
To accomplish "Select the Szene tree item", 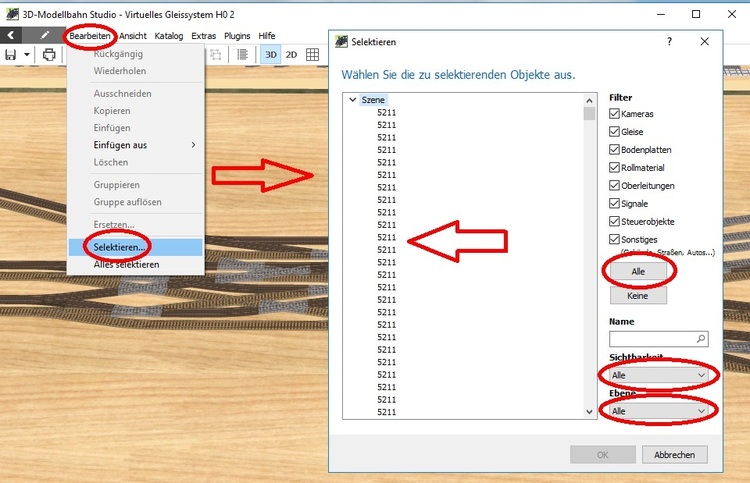I will click(x=373, y=99).
